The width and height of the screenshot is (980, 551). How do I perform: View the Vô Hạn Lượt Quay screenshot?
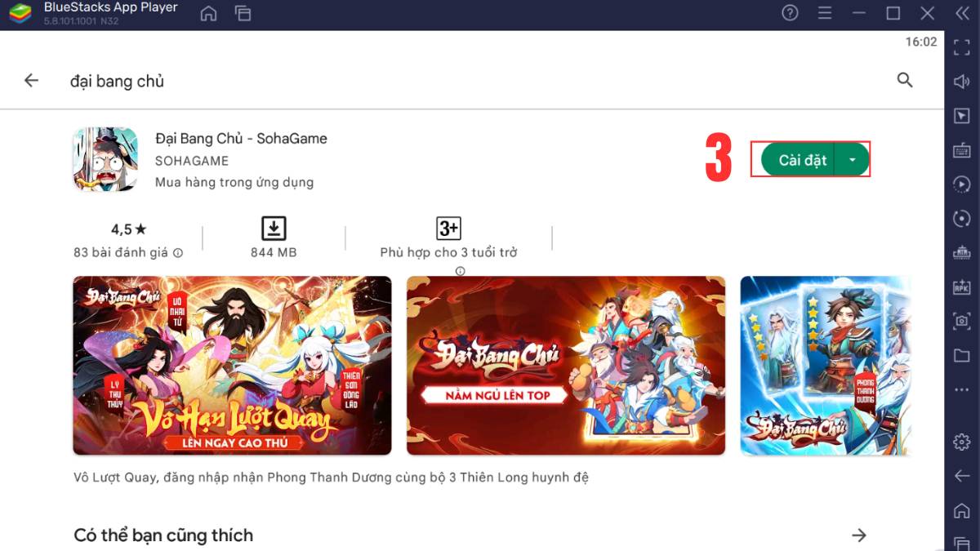click(x=232, y=365)
